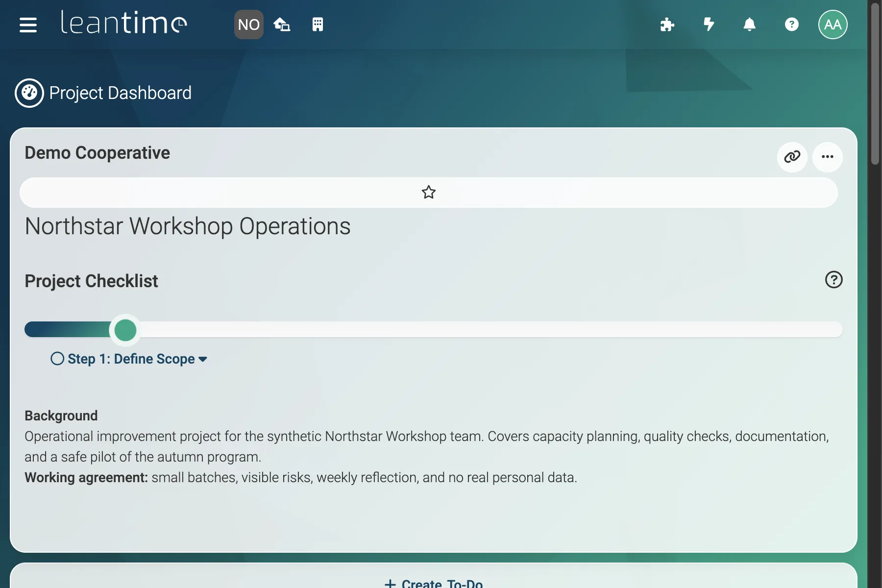The width and height of the screenshot is (882, 588).
Task: Click the Background heading text
Action: click(61, 416)
